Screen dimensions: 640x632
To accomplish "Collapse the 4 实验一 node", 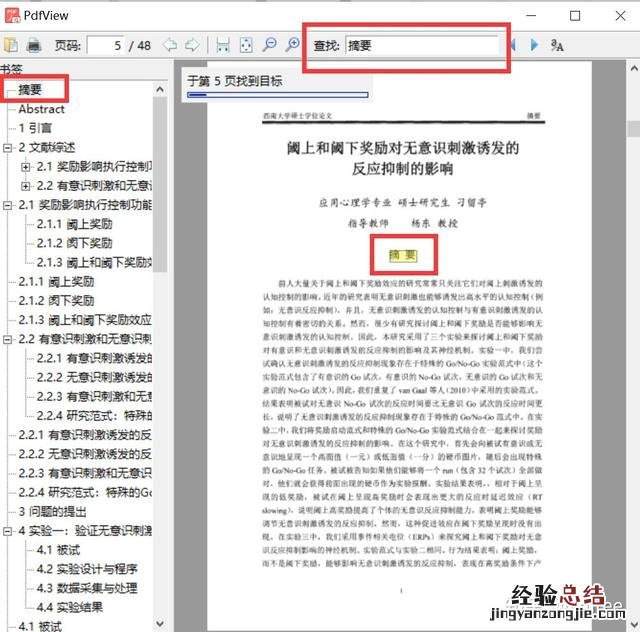I will 7,531.
